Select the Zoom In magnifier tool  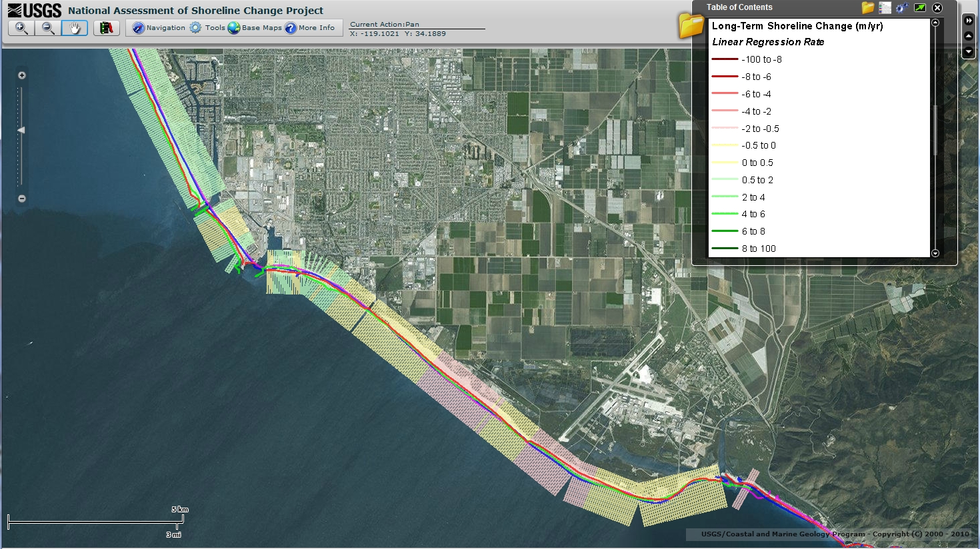click(20, 28)
